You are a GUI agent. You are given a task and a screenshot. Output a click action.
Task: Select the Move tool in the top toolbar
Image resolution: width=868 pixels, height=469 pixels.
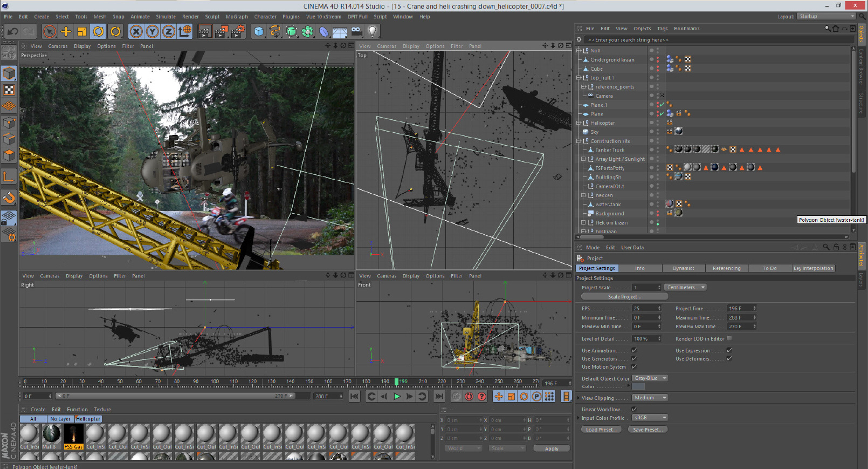pyautogui.click(x=66, y=32)
